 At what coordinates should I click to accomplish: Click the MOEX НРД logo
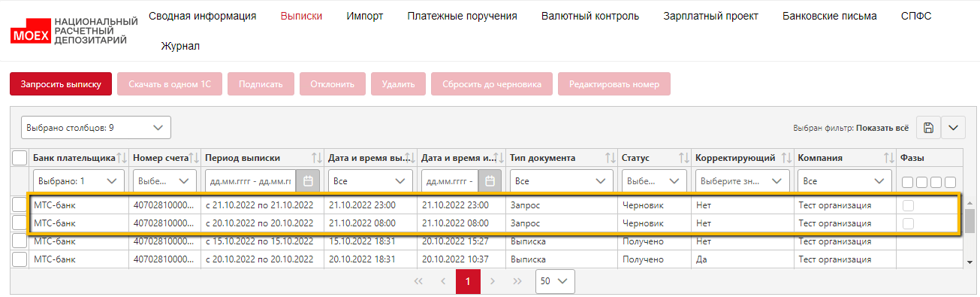74,32
